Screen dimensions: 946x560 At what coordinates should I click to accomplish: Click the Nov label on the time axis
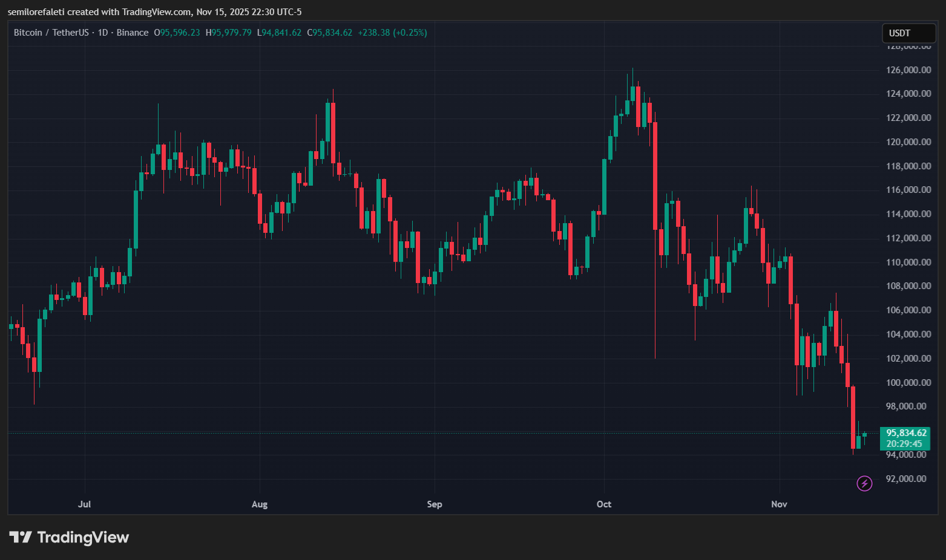(779, 504)
